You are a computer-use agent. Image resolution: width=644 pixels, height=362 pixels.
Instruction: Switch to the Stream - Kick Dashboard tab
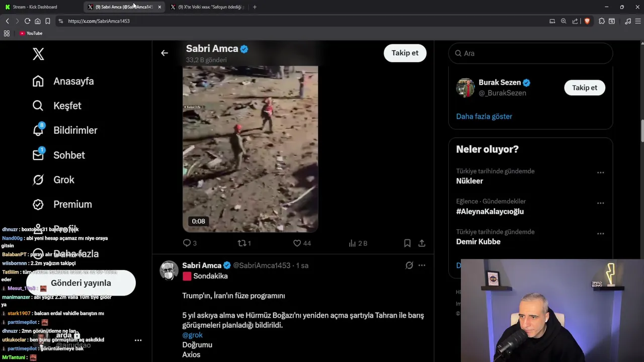(x=35, y=7)
